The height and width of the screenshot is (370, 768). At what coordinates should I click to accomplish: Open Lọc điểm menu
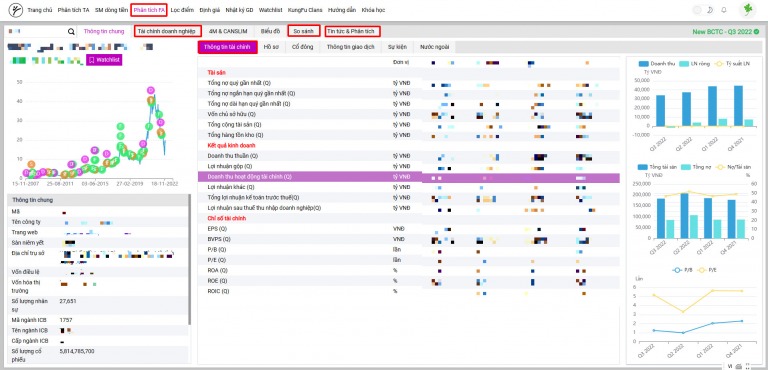182,10
